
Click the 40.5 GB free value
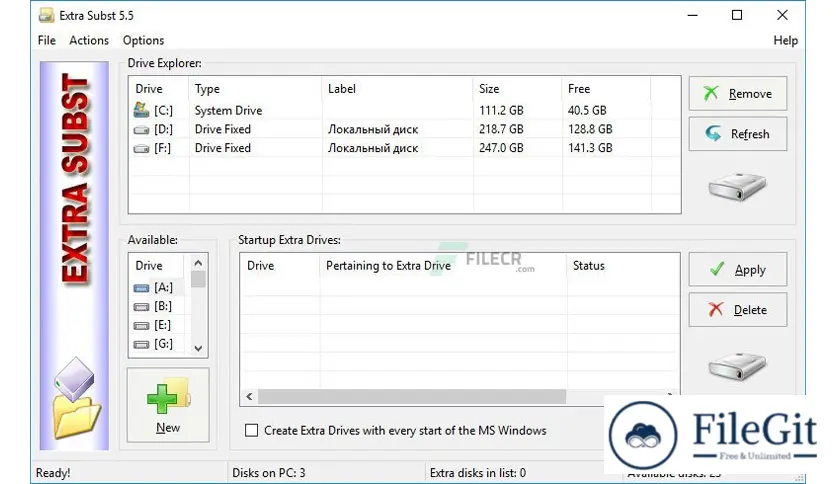(587, 110)
